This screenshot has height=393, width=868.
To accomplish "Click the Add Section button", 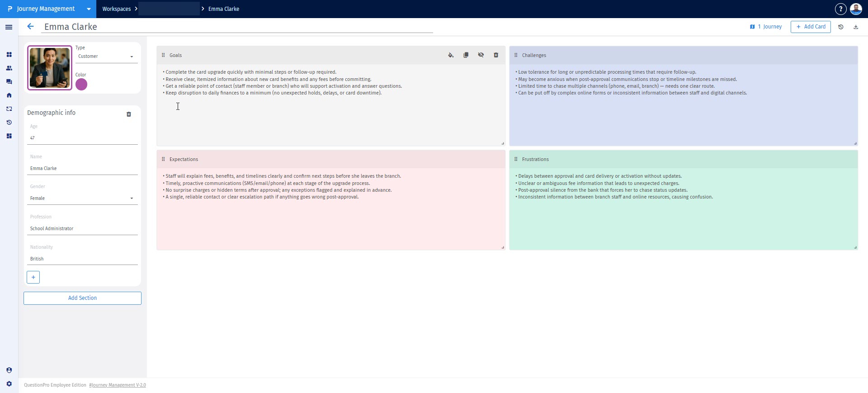I will pos(82,298).
